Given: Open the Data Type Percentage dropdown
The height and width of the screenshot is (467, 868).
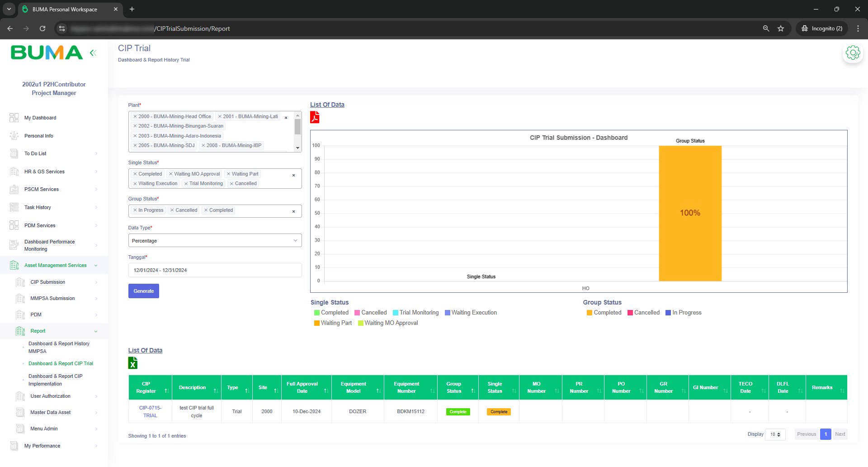Looking at the screenshot, I should coord(215,241).
